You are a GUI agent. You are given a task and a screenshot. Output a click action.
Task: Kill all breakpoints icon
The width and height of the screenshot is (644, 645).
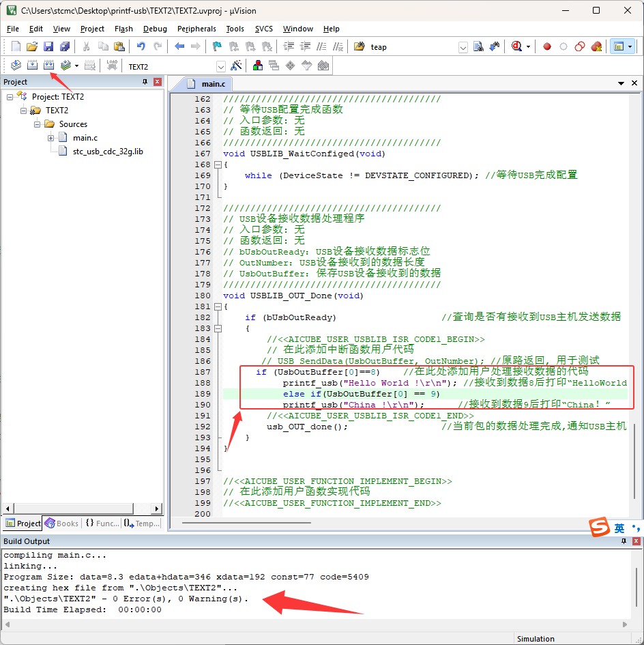[596, 46]
